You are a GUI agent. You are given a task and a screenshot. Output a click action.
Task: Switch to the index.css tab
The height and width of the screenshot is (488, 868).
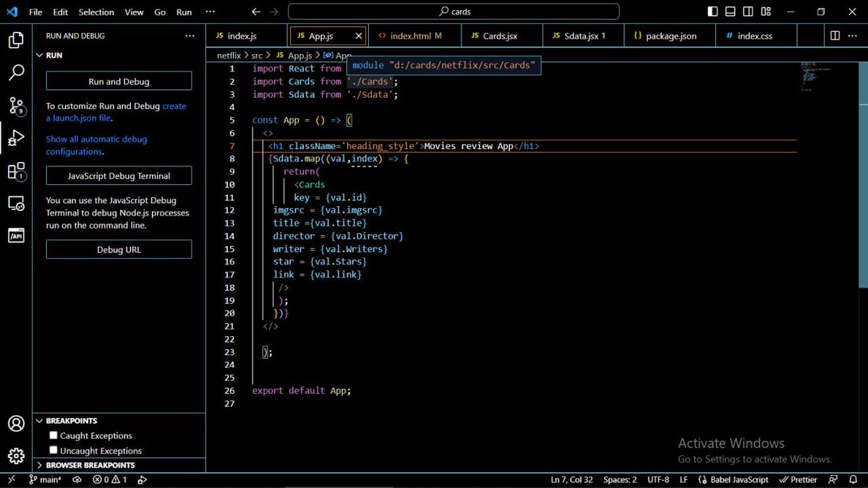[757, 35]
